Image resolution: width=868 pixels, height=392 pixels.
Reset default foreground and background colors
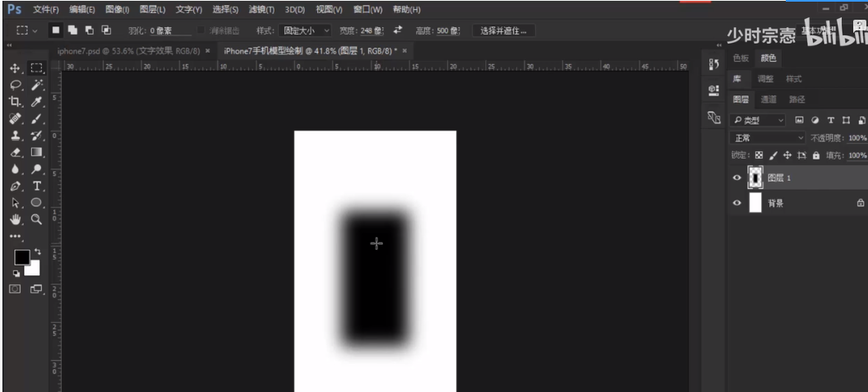16,274
